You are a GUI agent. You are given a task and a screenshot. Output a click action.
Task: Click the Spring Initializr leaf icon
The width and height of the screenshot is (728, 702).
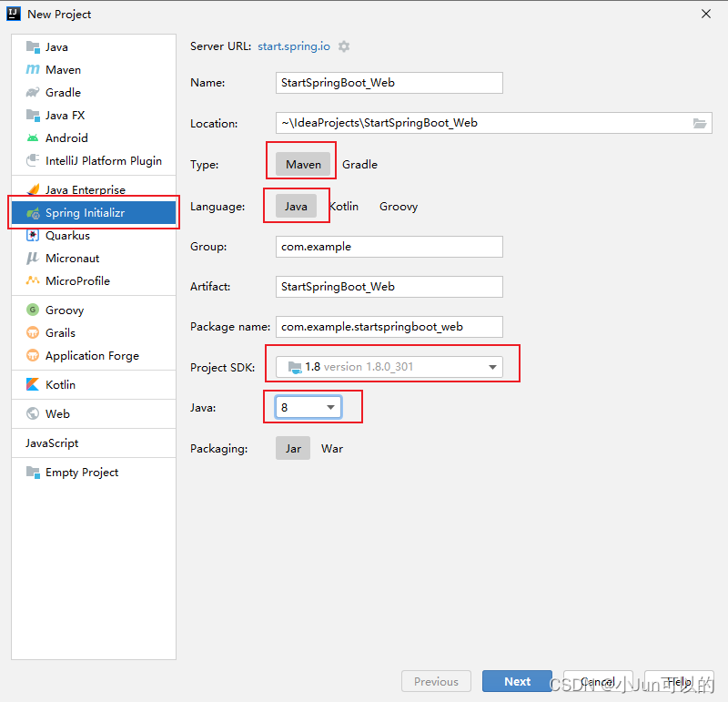(33, 213)
